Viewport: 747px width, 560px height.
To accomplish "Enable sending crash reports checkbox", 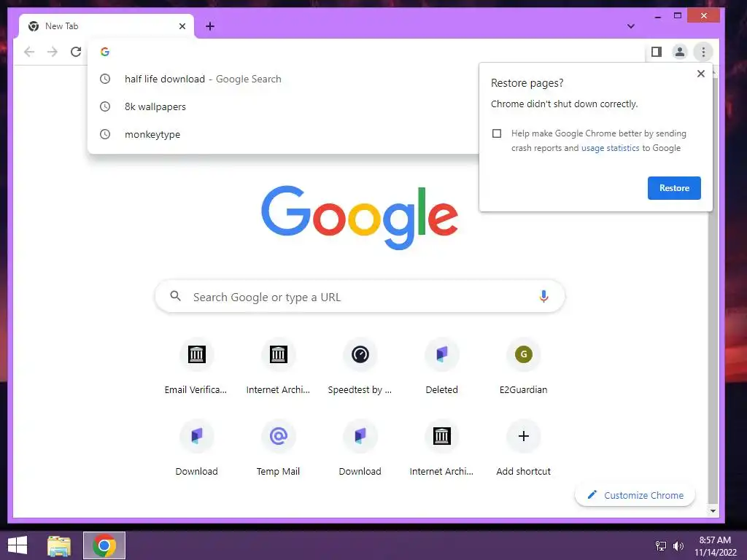I will [x=496, y=133].
